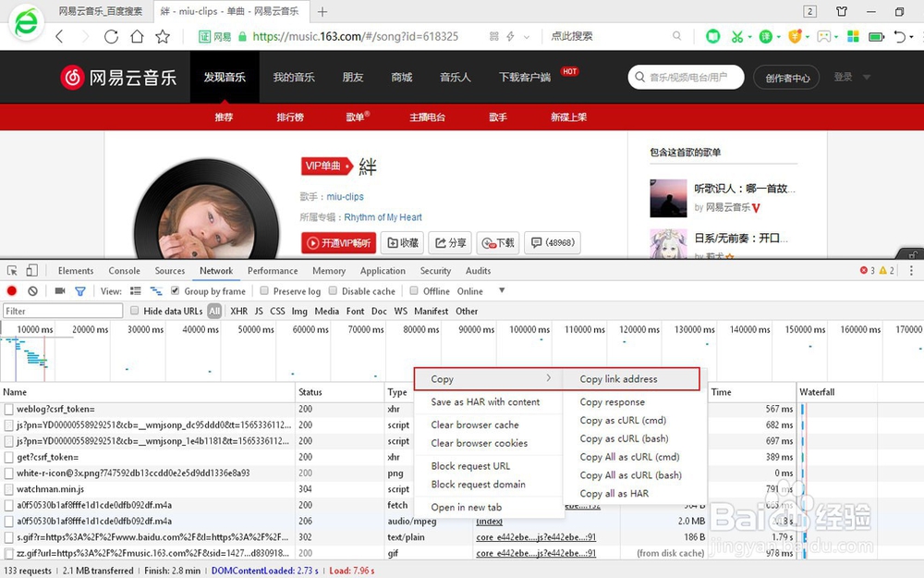Open the comments (48968) button
This screenshot has height=578, width=924.
[x=553, y=242]
